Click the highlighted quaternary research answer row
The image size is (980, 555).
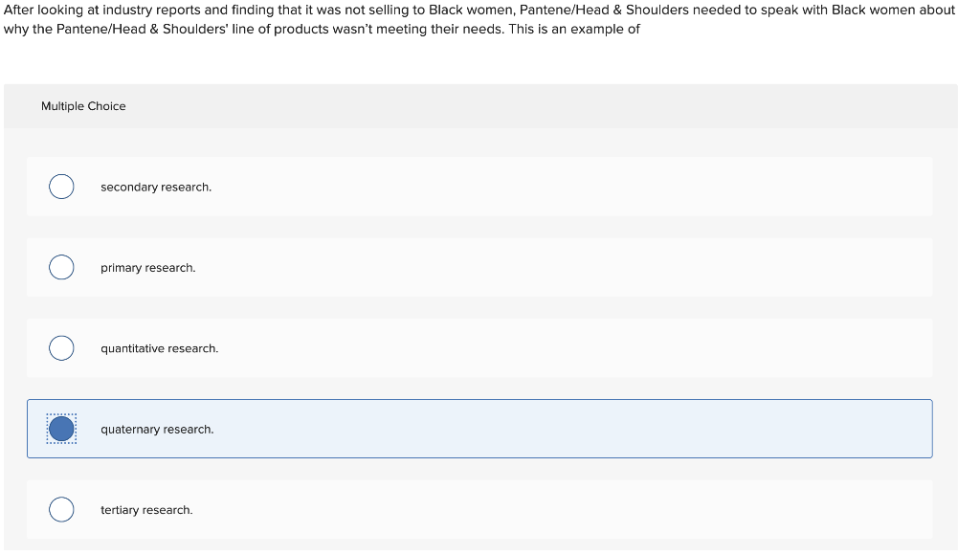[479, 429]
